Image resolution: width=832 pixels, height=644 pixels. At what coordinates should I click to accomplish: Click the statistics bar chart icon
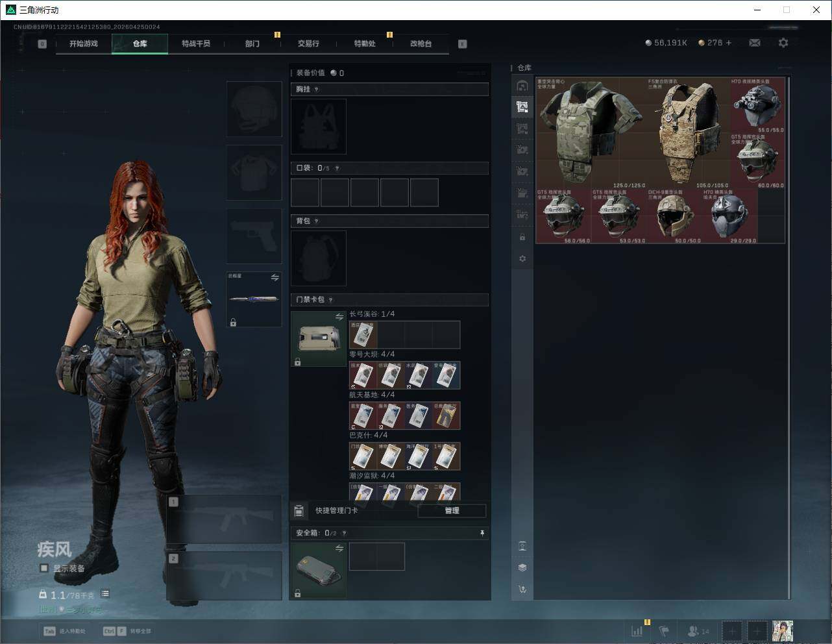tap(637, 630)
